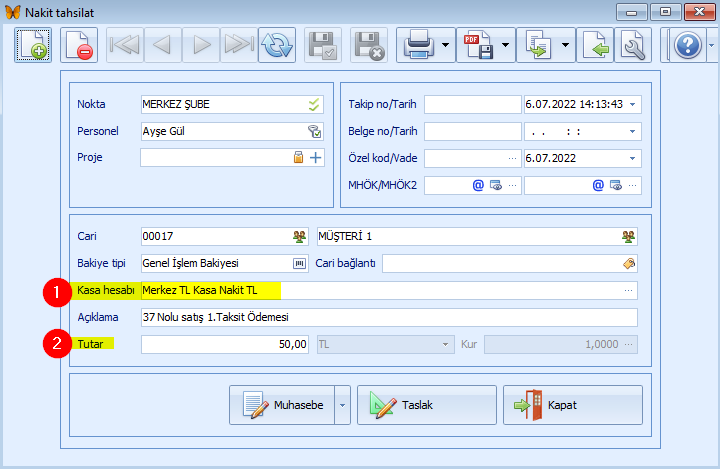Expand the Vade date dropdown
The width and height of the screenshot is (720, 469).
[632, 158]
